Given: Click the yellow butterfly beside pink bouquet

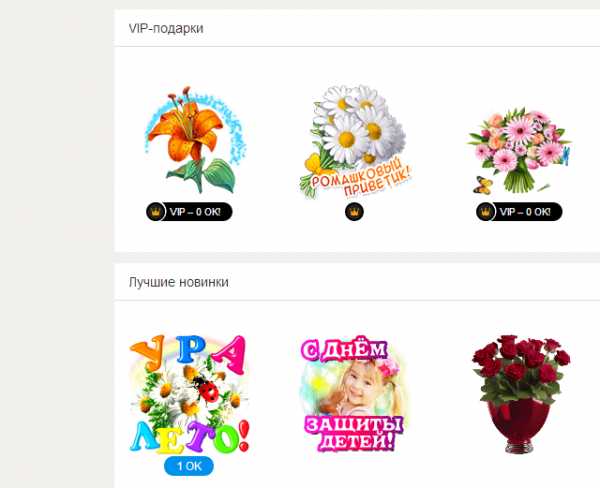Looking at the screenshot, I should [483, 185].
